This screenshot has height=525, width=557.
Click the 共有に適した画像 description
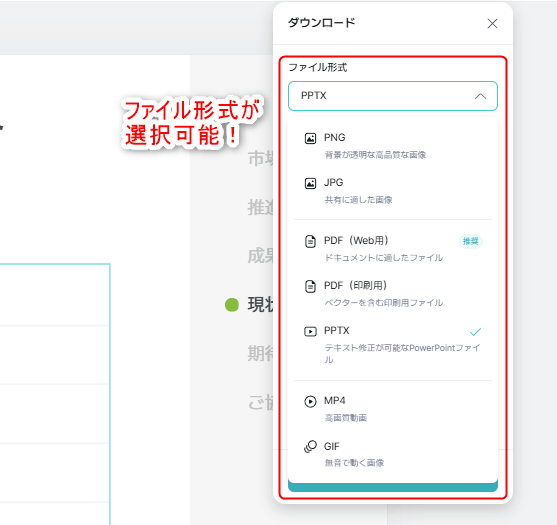tap(358, 200)
